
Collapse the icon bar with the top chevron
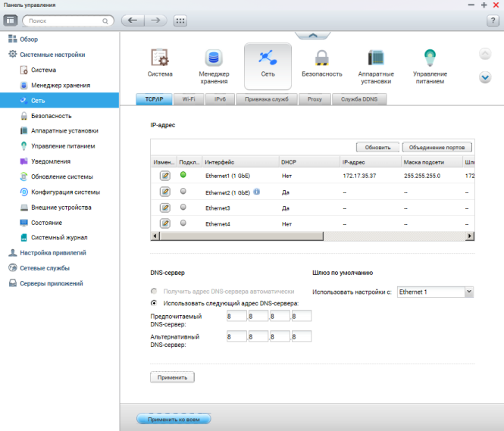coord(313,36)
